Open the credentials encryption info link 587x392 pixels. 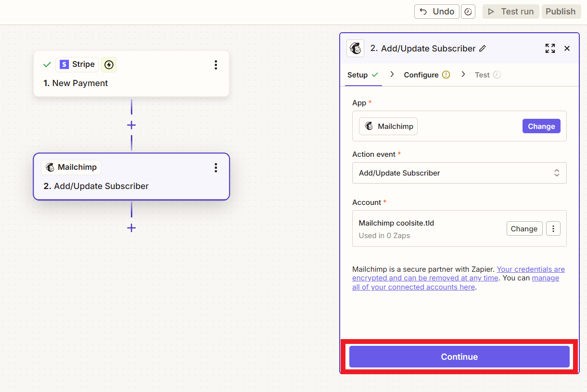point(530,269)
